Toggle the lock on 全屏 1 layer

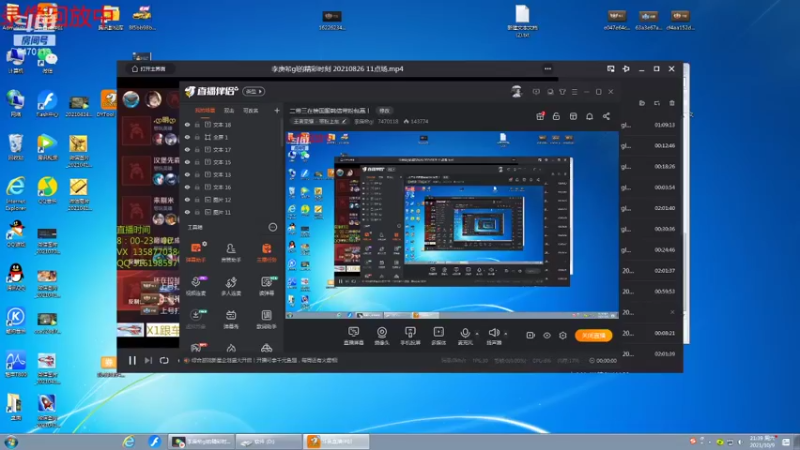point(197,137)
